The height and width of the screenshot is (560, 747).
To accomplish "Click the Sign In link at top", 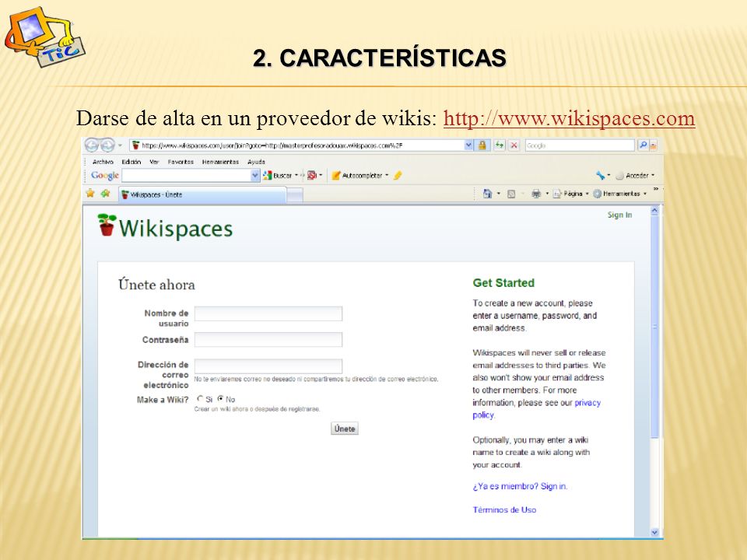I will [x=619, y=215].
